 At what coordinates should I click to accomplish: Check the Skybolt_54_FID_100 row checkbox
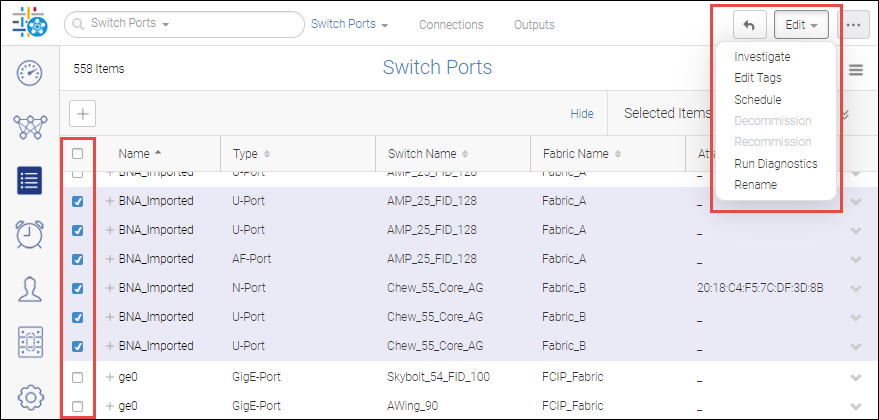(78, 377)
